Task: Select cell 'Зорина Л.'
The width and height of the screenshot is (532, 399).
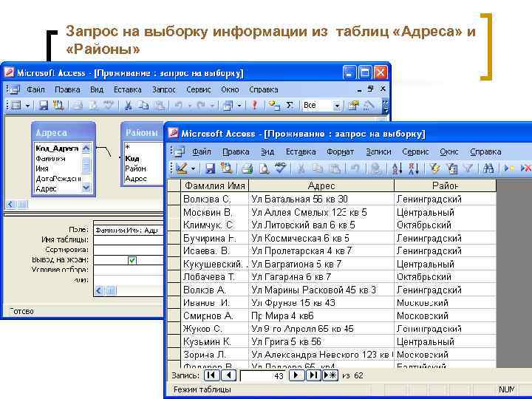Action: (x=215, y=355)
